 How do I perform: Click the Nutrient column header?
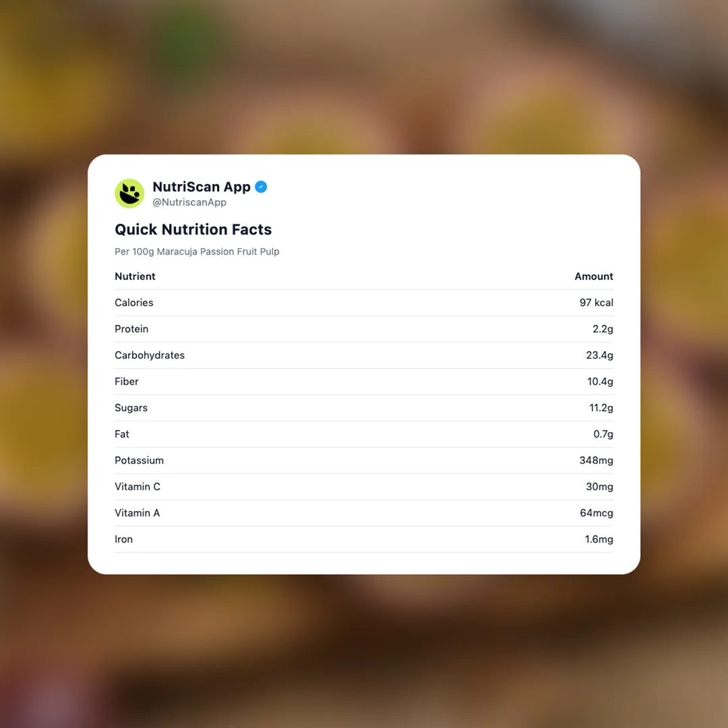135,276
